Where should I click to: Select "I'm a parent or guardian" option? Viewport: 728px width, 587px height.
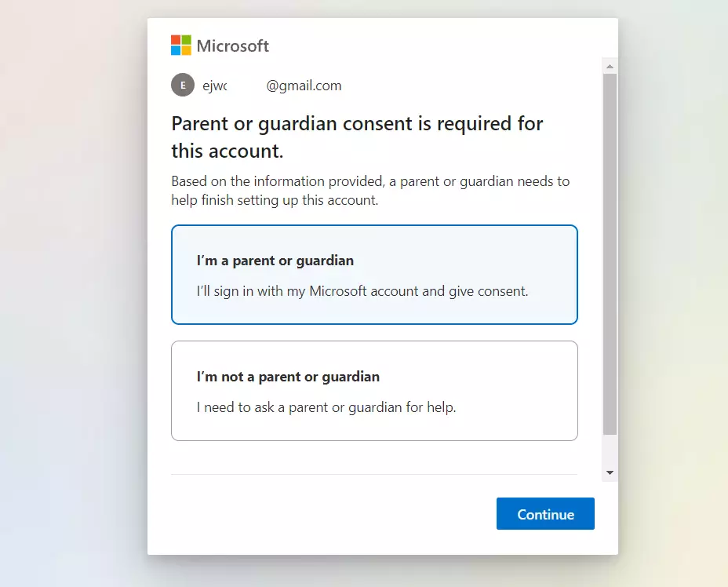click(374, 275)
